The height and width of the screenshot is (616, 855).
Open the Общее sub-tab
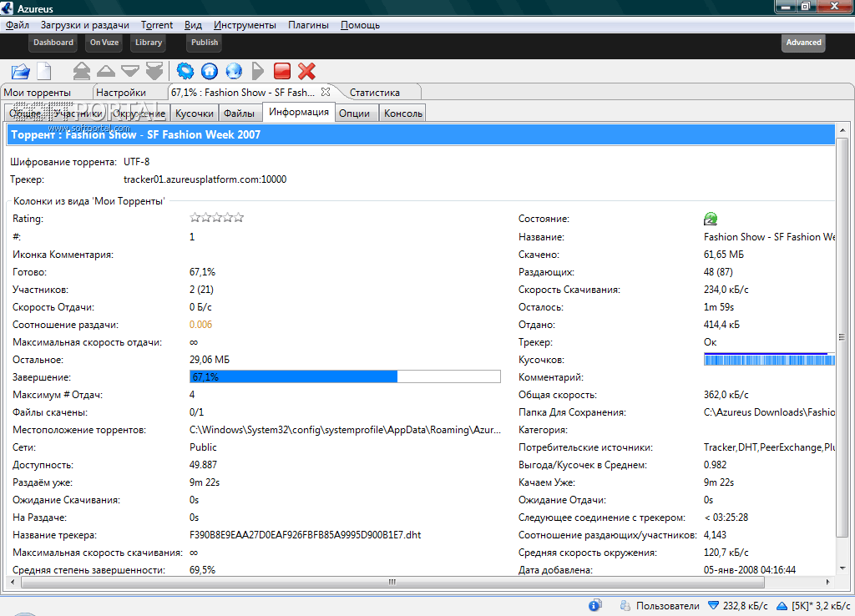[26, 114]
